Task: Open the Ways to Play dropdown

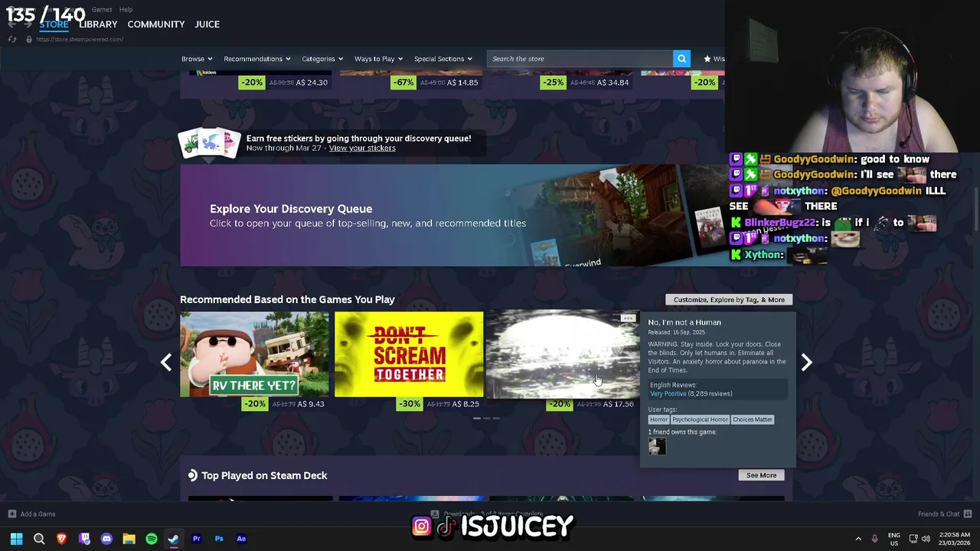Action: click(x=379, y=59)
